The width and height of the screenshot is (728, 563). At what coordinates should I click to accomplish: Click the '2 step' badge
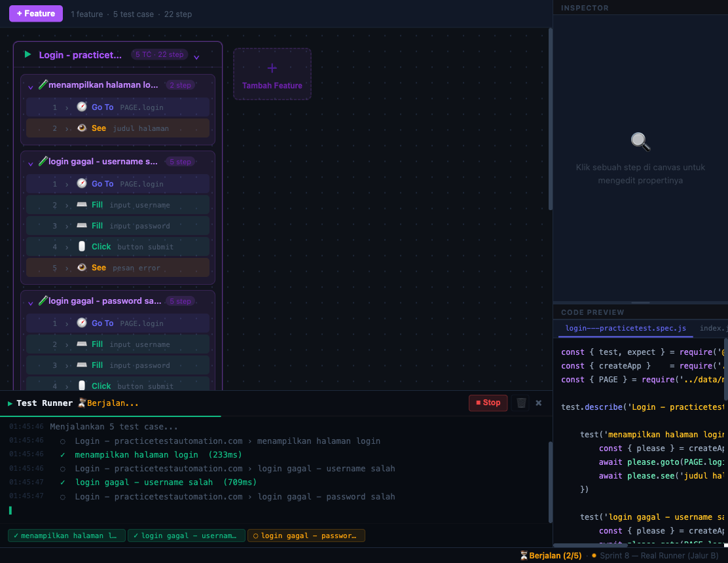[x=180, y=85]
